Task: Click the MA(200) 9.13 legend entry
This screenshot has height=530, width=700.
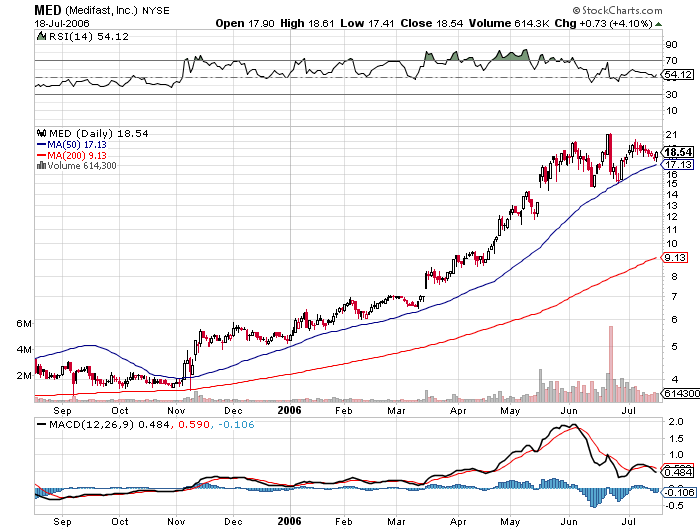Action: [71, 155]
